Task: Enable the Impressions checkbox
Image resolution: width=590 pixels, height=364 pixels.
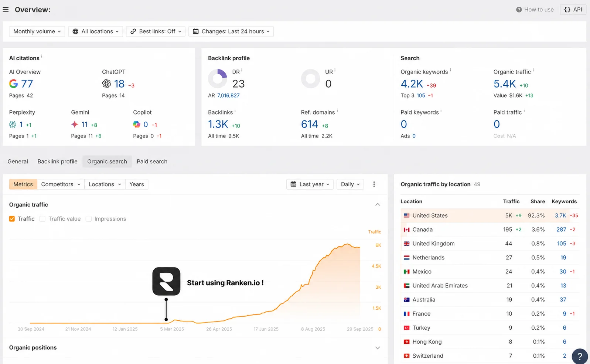Action: click(89, 219)
